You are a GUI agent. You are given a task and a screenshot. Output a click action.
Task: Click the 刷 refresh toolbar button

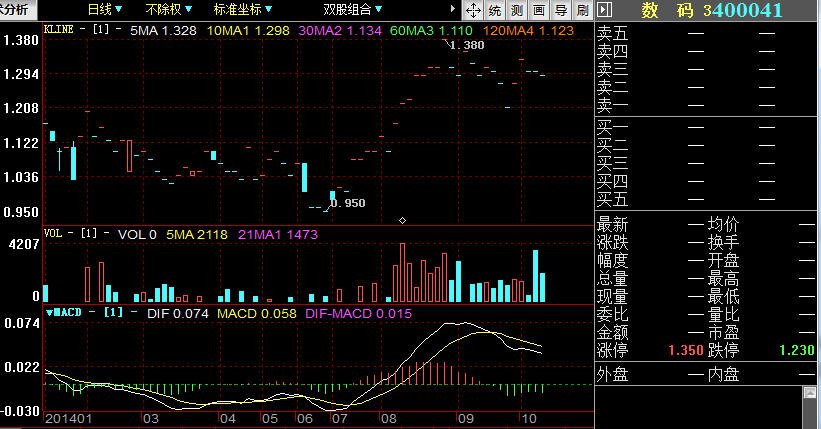(x=581, y=11)
